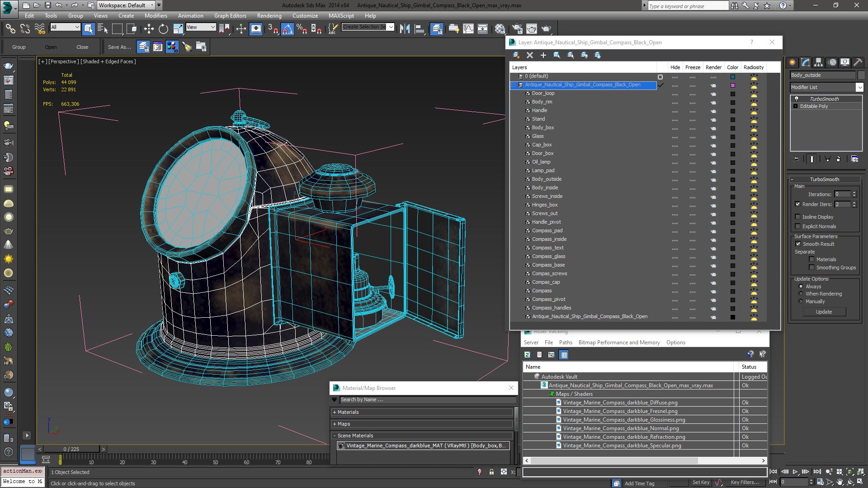This screenshot has width=868, height=488.
Task: Click the Link tool icon
Action: 10,29
